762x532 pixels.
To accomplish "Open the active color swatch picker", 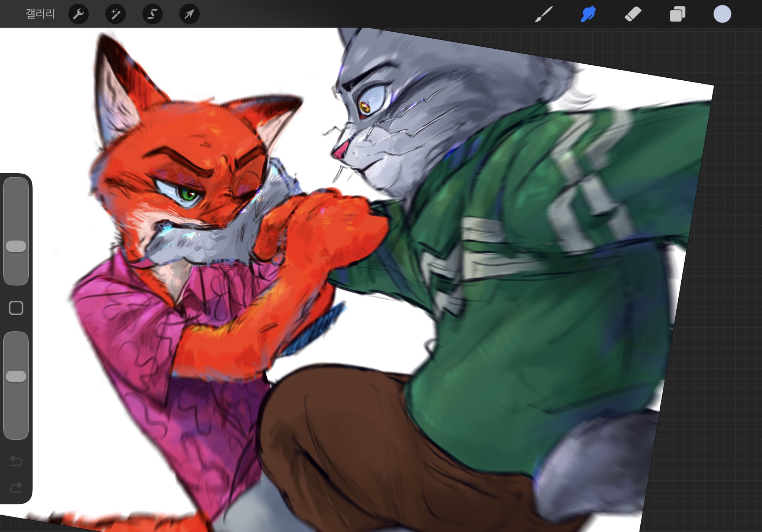I will pos(722,14).
